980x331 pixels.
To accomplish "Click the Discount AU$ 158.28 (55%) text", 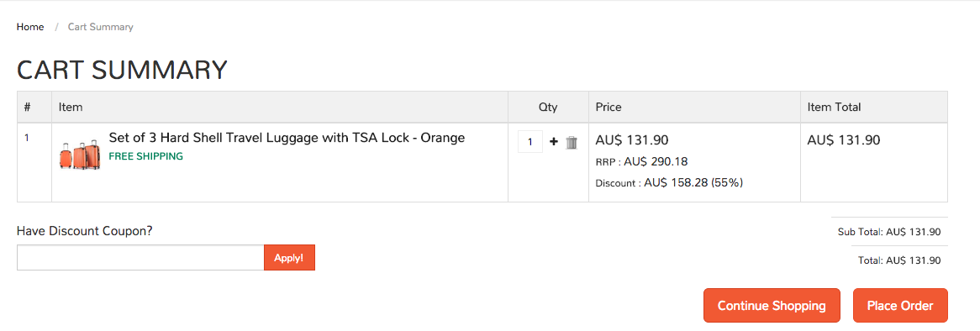I will [669, 183].
